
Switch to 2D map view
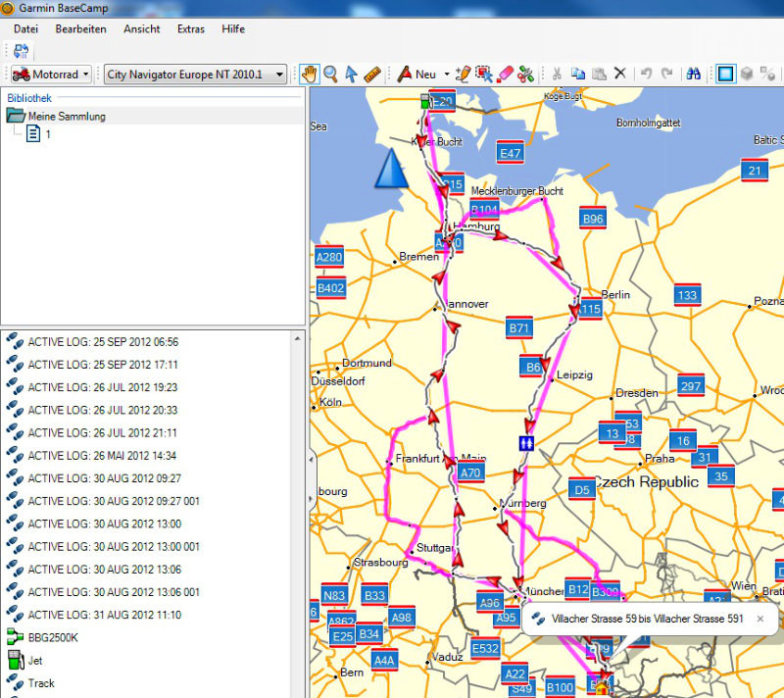pyautogui.click(x=725, y=74)
